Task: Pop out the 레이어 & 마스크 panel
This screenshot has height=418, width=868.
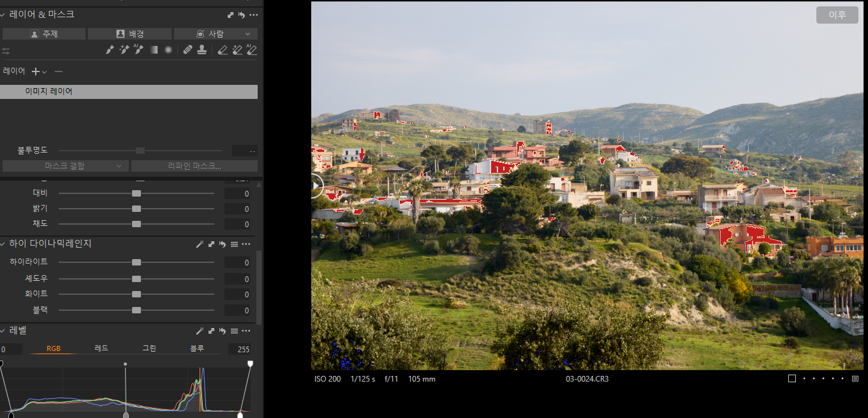Action: tap(230, 15)
